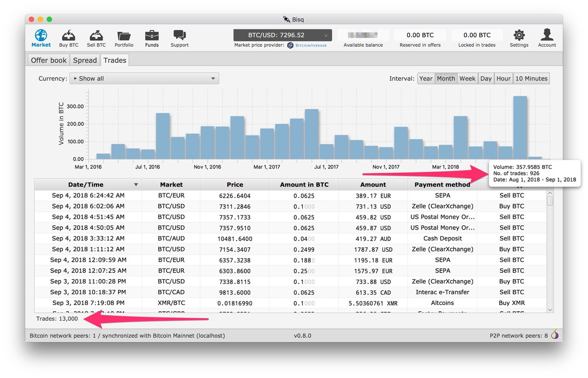This screenshot has width=588, height=378.
Task: Open the Currency Show all dropdown
Action: pyautogui.click(x=144, y=78)
